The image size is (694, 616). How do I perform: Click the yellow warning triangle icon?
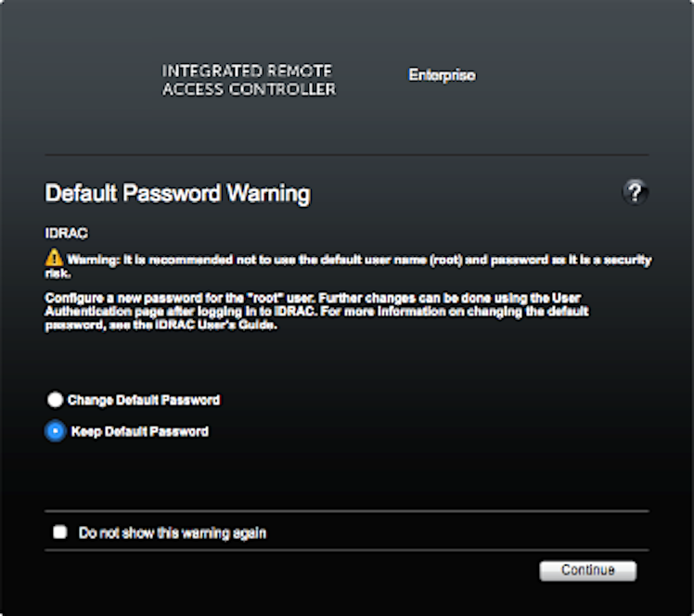tap(54, 261)
